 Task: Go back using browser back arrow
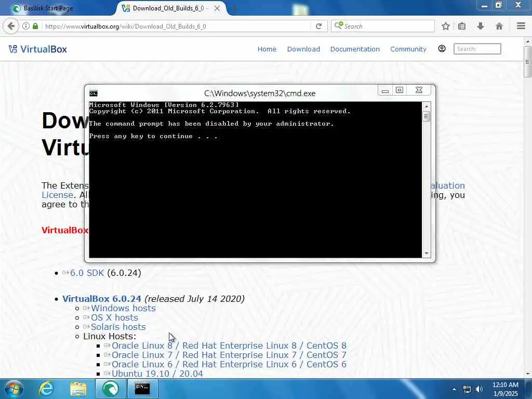(x=11, y=26)
